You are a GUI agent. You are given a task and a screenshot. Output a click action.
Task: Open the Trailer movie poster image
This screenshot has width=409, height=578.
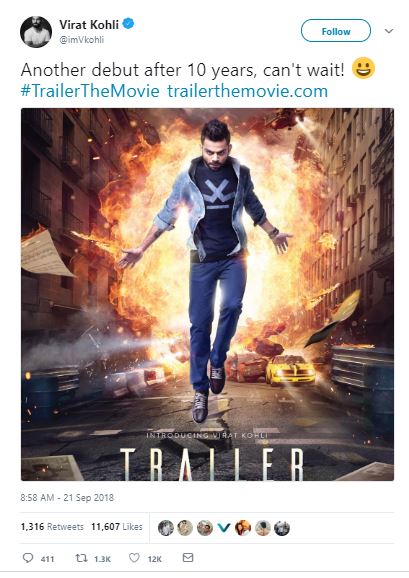[x=207, y=295]
